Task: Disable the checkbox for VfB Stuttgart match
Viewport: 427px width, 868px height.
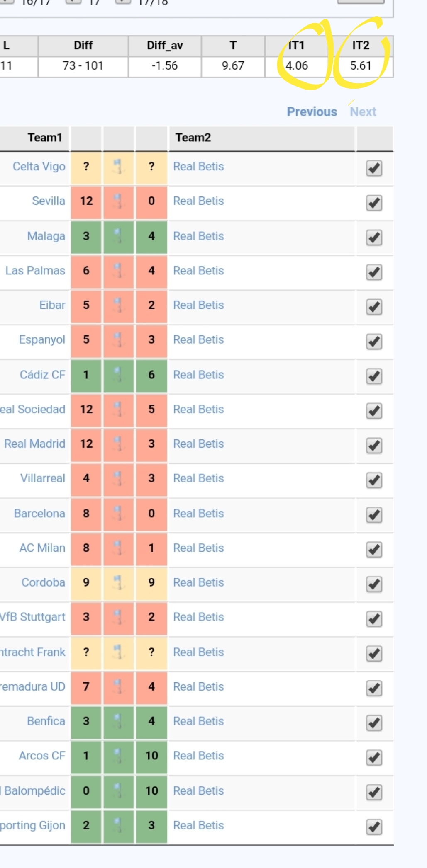Action: pyautogui.click(x=374, y=619)
